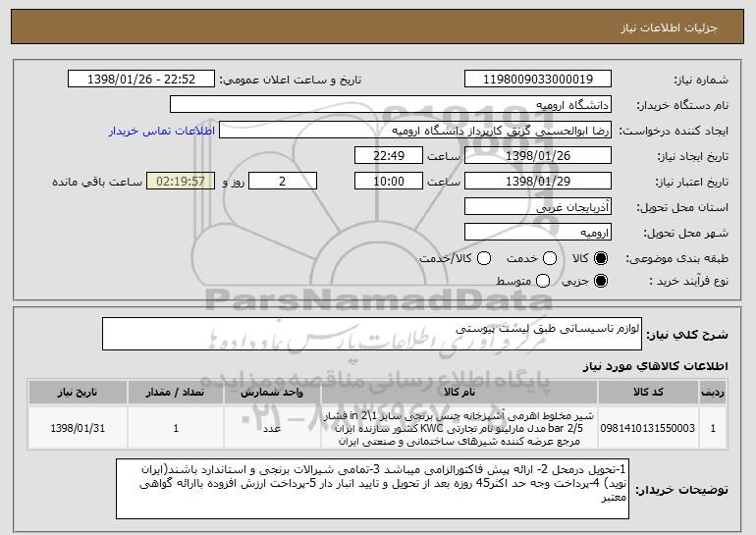This screenshot has height=535, width=756.
Task: Click the announcement date field 1398/01/26 - 22:52
Action: click(141, 80)
